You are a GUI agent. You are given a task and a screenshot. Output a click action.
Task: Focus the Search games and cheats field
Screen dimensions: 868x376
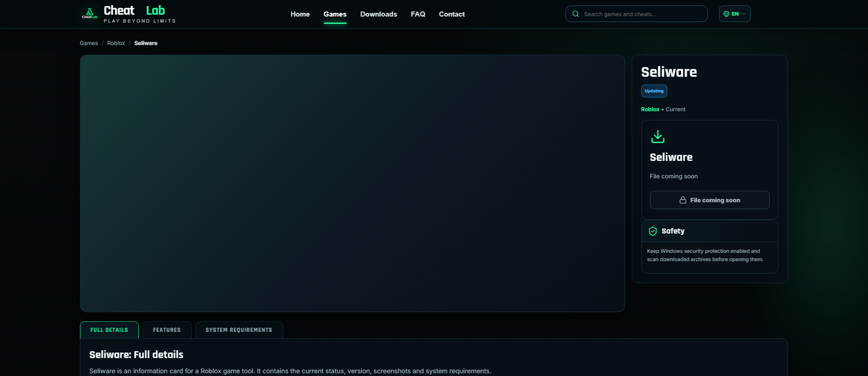click(x=636, y=14)
